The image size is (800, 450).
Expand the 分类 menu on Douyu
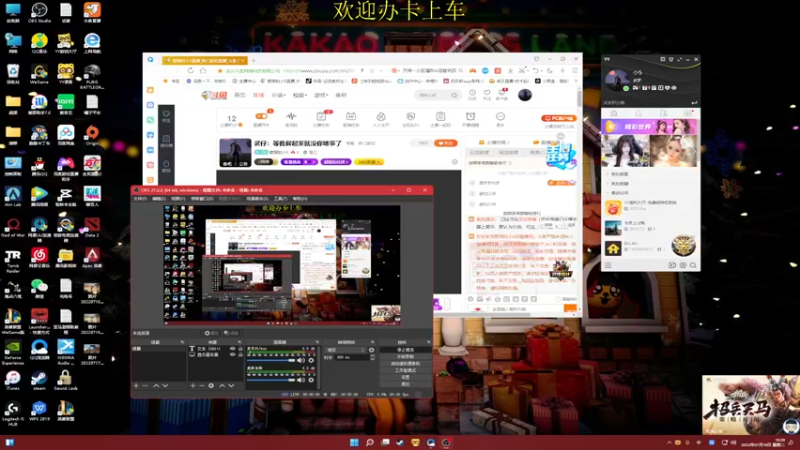tap(278, 95)
